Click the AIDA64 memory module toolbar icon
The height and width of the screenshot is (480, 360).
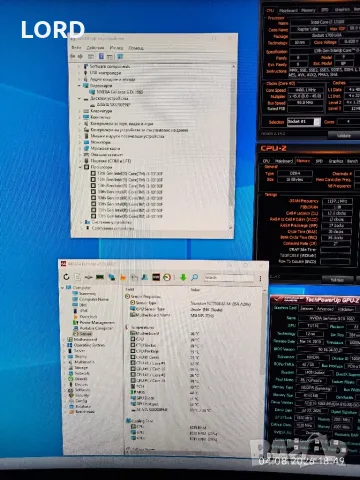pos(100,277)
